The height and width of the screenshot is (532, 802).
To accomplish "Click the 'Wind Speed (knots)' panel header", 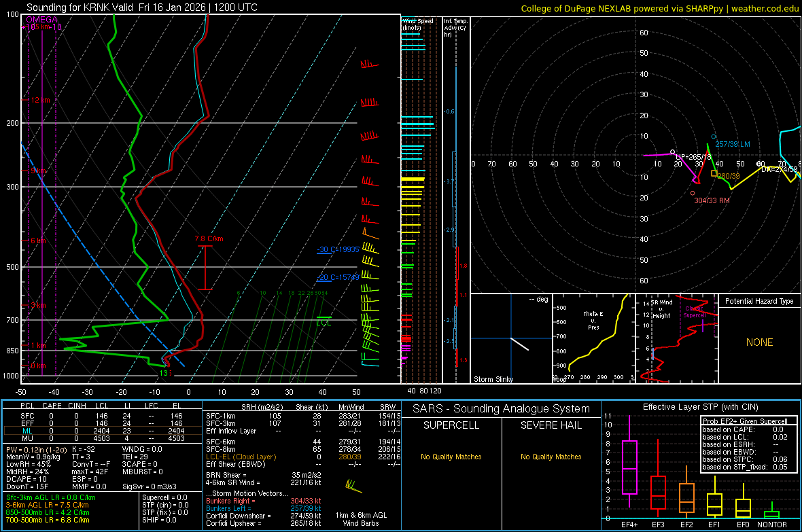I will [418, 24].
